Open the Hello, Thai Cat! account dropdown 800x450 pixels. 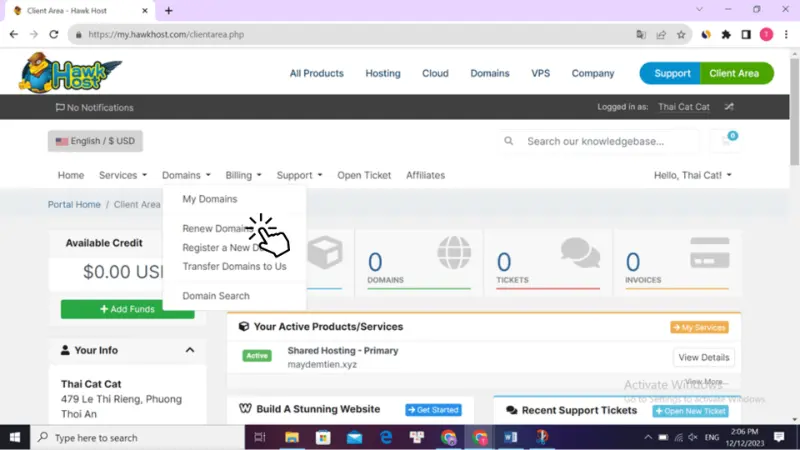point(693,175)
